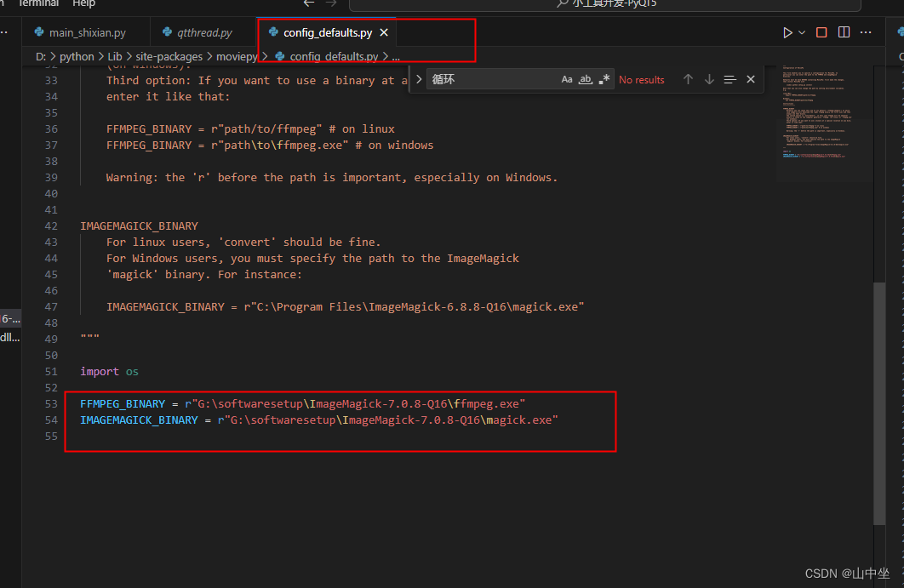Toggle Match Case in find widget
904x588 pixels.
[x=567, y=79]
